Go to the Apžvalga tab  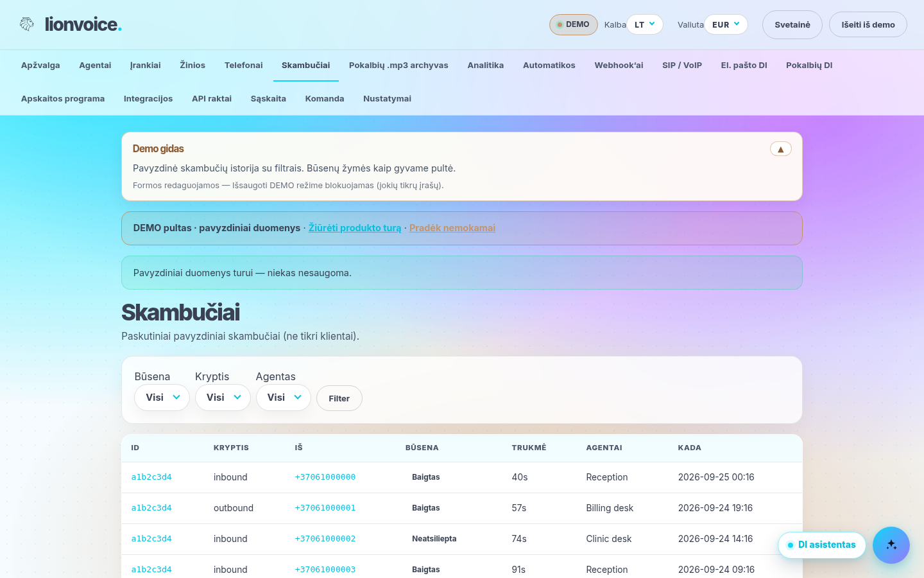[40, 66]
